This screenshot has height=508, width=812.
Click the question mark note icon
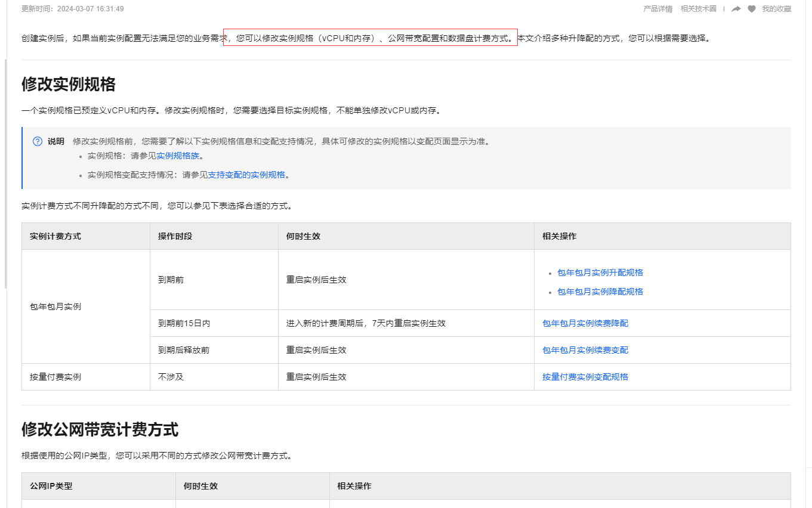pyautogui.click(x=38, y=141)
